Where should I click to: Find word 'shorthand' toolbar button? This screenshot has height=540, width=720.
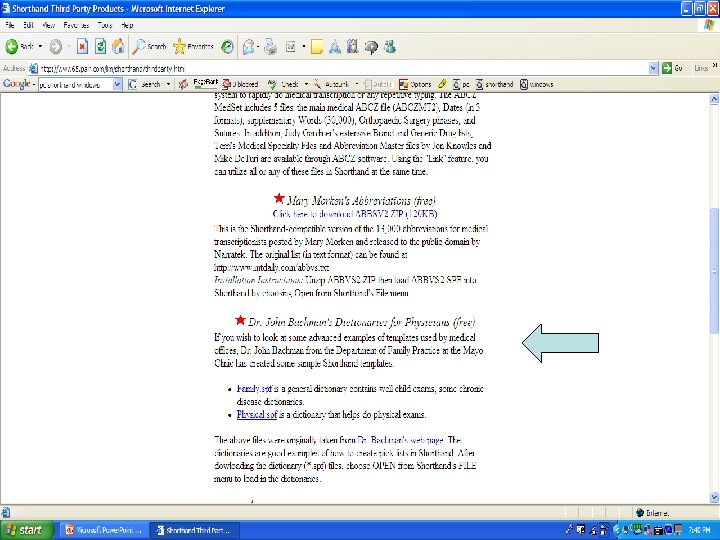(x=495, y=84)
